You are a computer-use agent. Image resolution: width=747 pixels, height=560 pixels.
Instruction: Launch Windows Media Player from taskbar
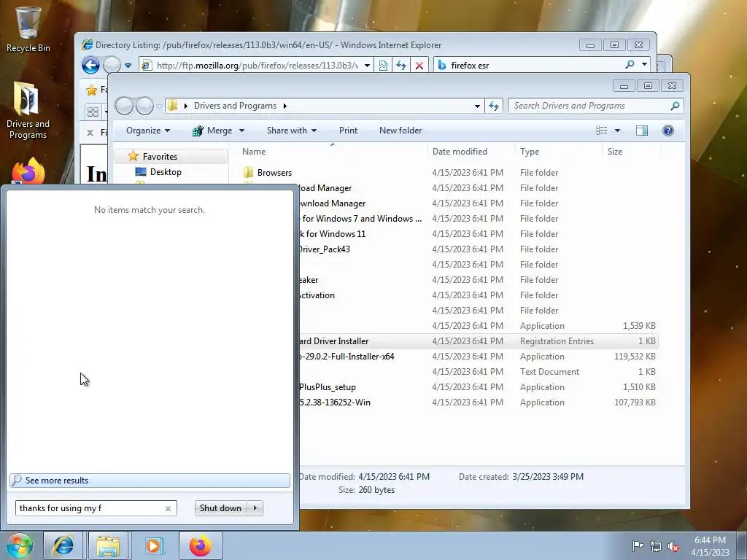pyautogui.click(x=153, y=545)
